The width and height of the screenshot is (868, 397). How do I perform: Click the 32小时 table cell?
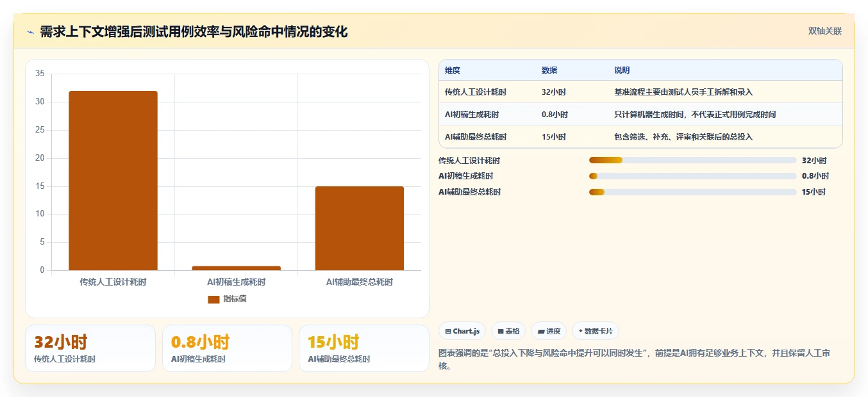click(x=554, y=92)
